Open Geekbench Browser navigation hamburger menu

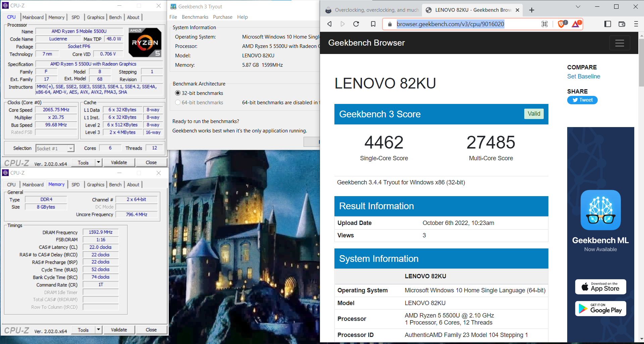[620, 43]
